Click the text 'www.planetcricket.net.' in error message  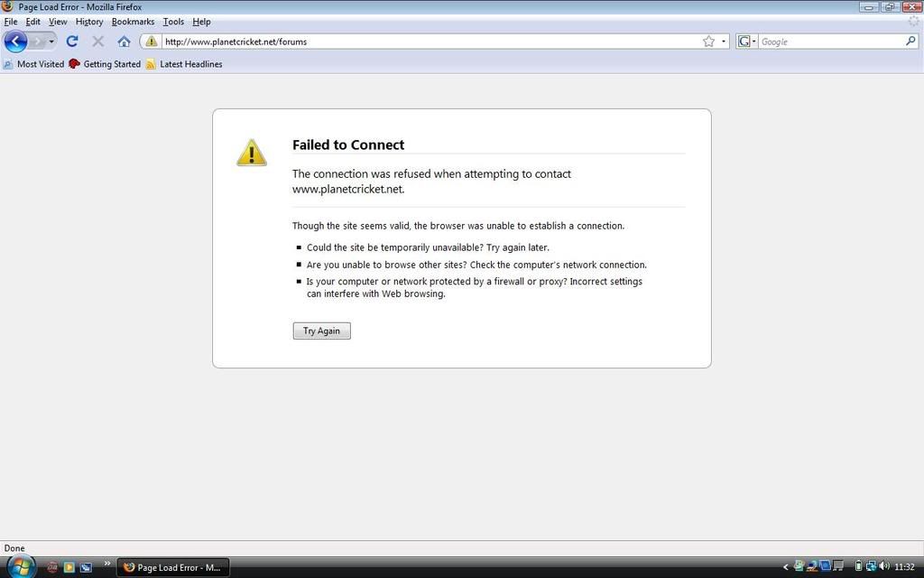[x=348, y=190]
